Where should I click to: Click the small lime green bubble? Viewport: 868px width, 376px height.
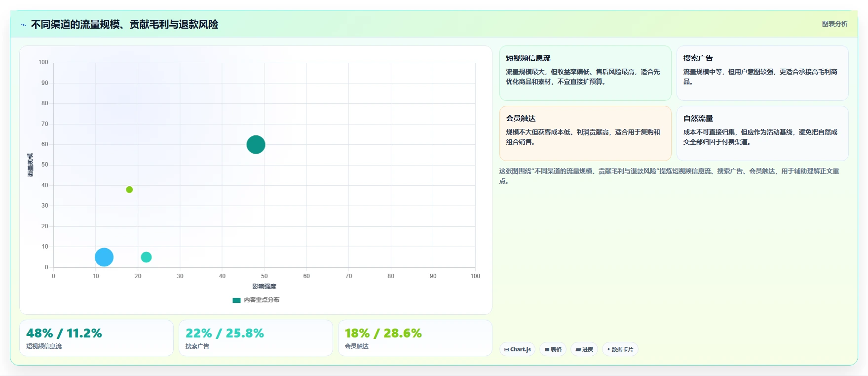tap(129, 190)
